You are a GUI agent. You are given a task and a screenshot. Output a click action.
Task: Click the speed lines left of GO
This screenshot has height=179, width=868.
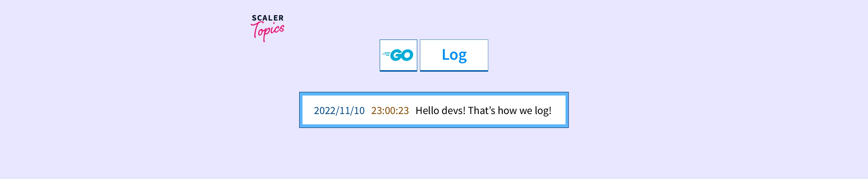pyautogui.click(x=386, y=54)
